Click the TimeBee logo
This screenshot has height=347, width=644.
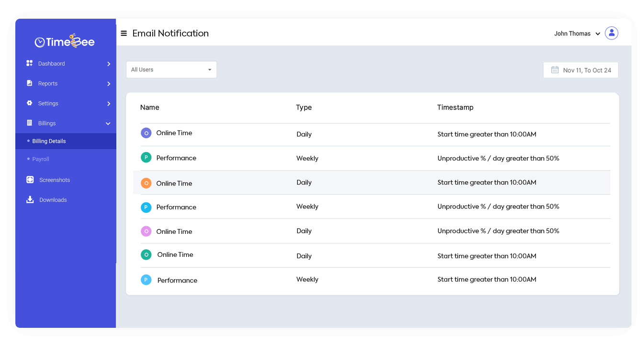coord(65,41)
